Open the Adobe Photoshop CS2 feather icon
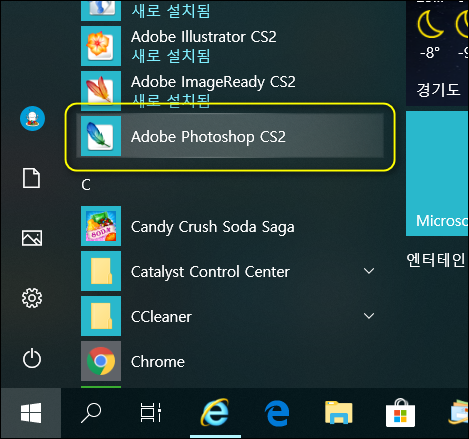The height and width of the screenshot is (439, 469). point(101,136)
